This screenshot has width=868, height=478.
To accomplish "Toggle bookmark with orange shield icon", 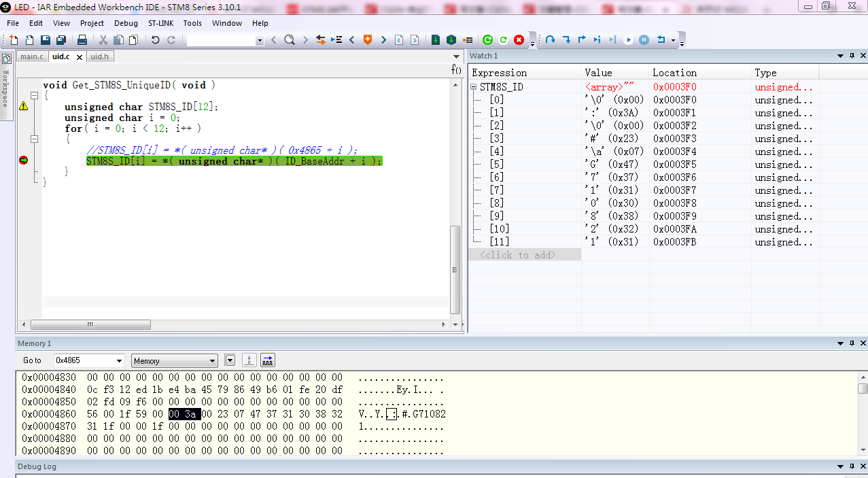I will (368, 40).
